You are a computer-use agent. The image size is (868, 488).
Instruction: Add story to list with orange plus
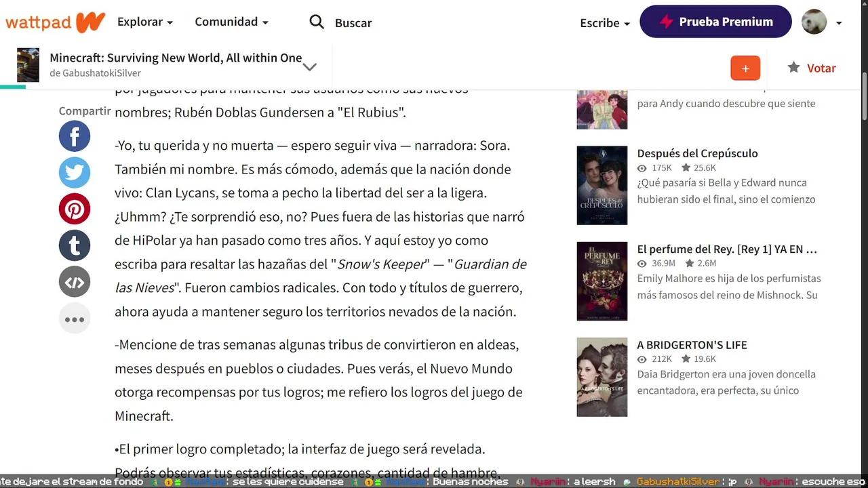745,68
